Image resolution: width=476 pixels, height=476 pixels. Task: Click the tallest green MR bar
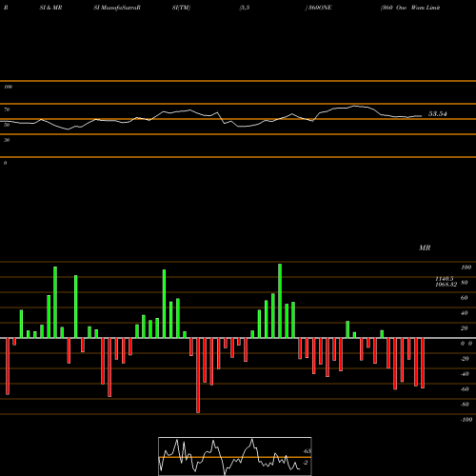pos(280,301)
